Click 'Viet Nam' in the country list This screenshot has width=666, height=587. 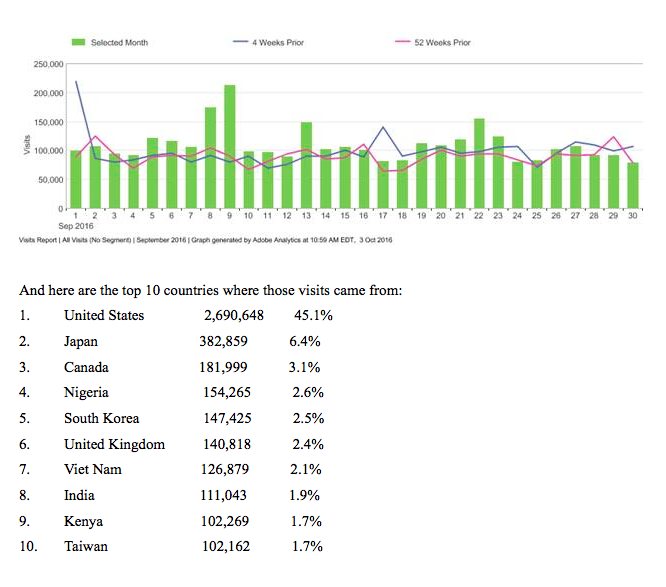(93, 469)
